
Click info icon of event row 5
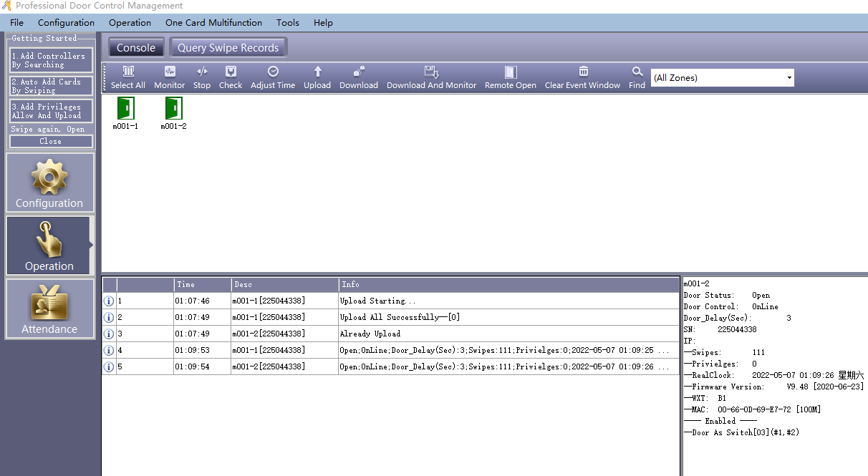point(109,367)
